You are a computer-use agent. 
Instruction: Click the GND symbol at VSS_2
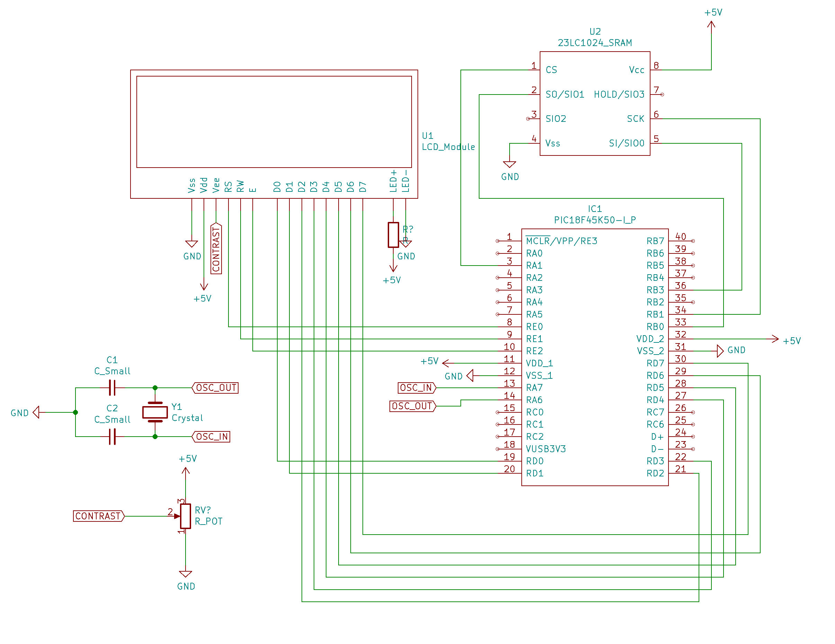(719, 351)
